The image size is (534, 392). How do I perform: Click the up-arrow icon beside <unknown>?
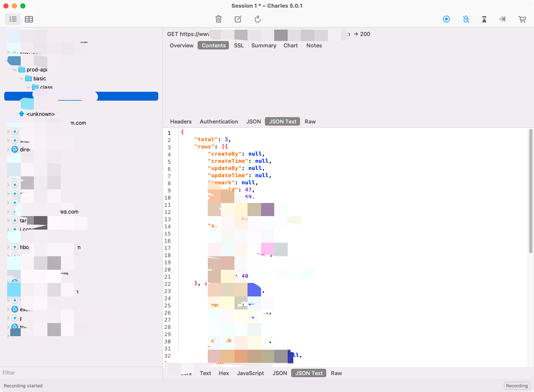(22, 114)
